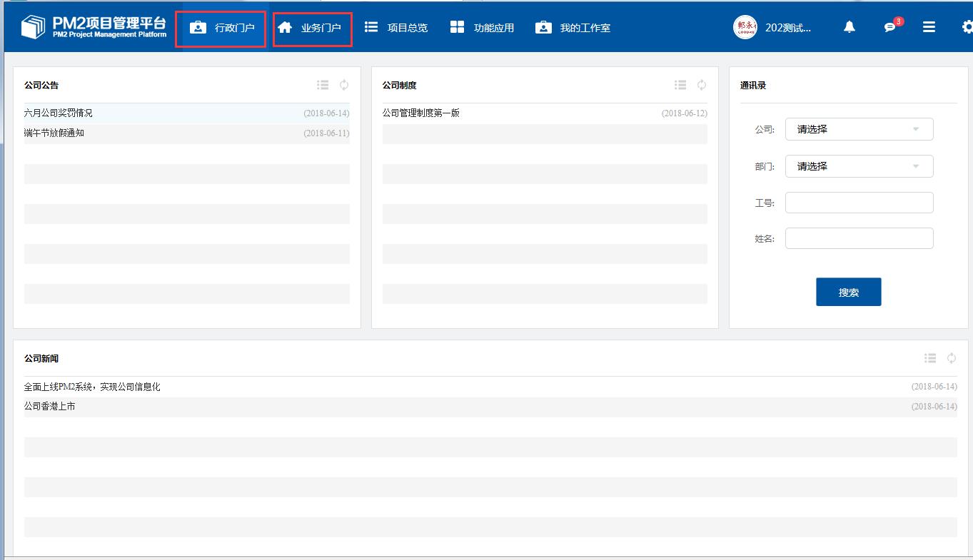Expand the 公司 dropdown in 通讯录

[x=859, y=129]
